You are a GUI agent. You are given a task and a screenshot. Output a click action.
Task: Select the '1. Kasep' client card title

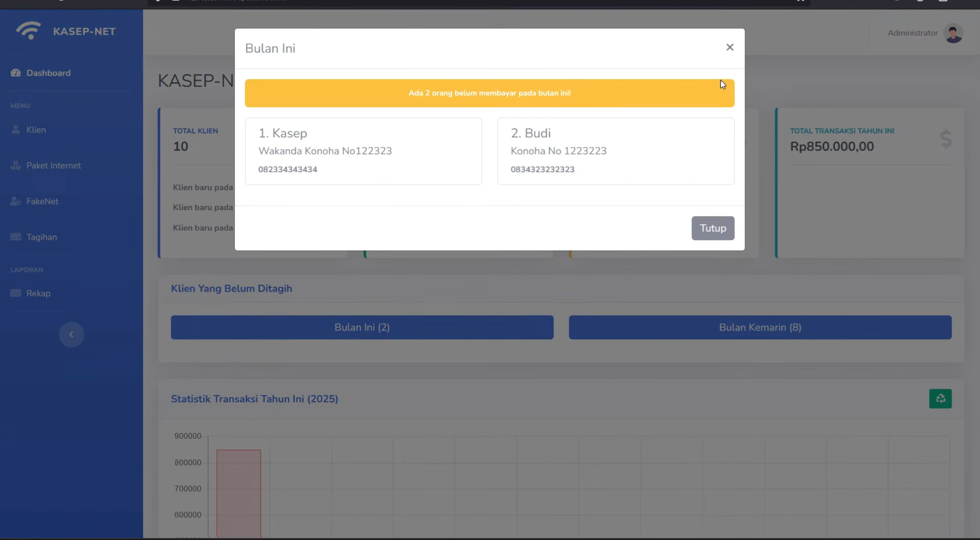(x=283, y=133)
